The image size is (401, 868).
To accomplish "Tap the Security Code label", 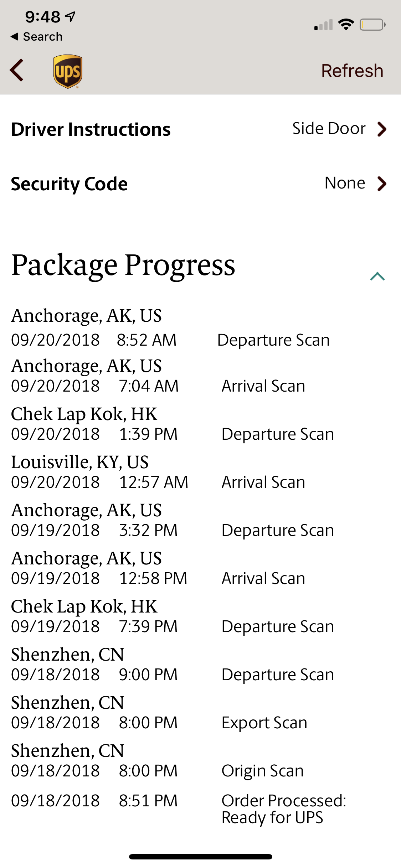I will [x=70, y=184].
